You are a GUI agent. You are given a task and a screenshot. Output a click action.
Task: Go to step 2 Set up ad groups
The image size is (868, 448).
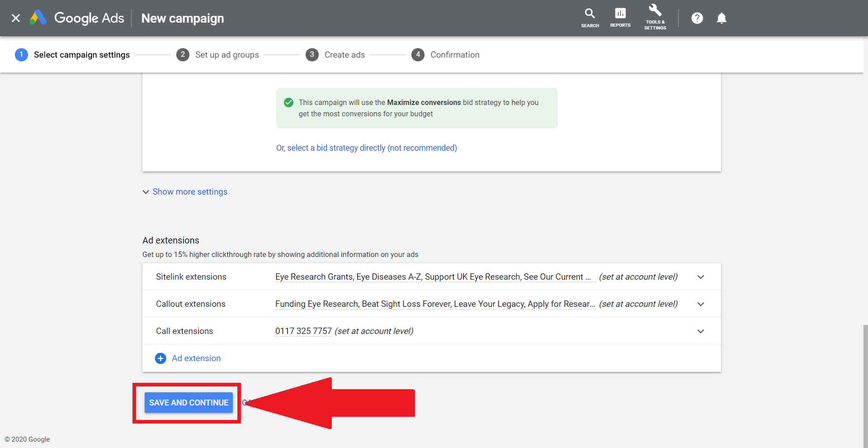pyautogui.click(x=217, y=55)
